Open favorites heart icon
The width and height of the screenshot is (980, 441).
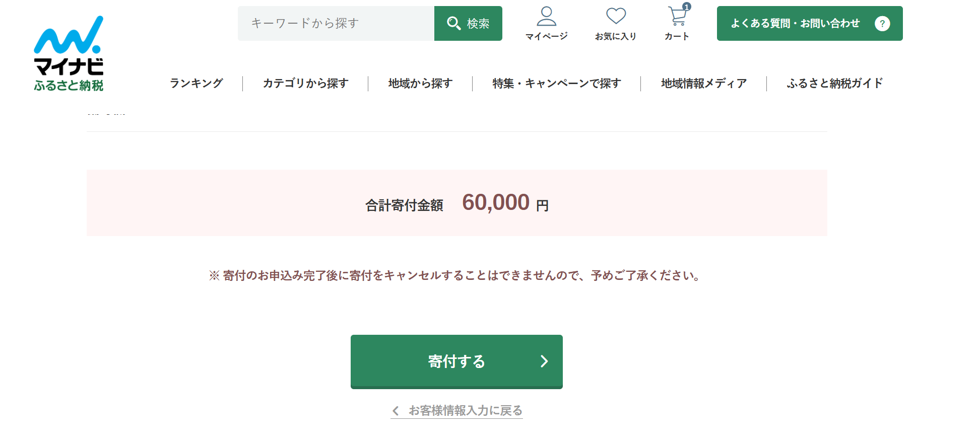616,16
